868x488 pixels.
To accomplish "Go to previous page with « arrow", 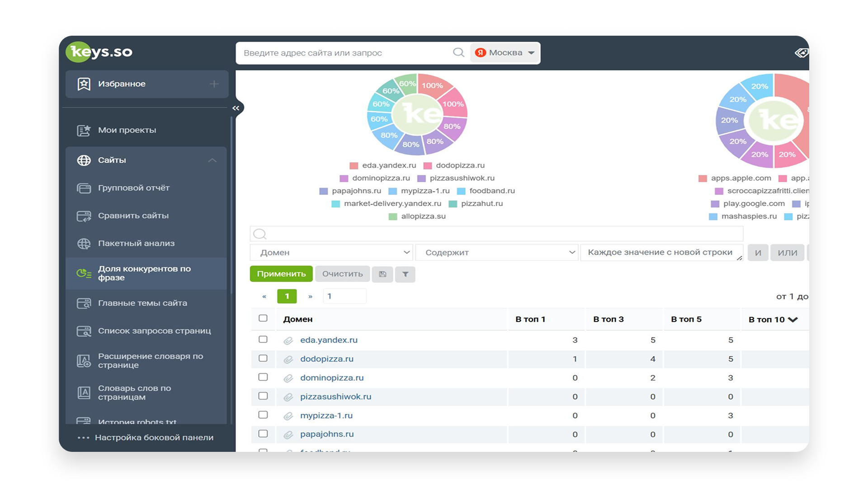I will point(264,296).
